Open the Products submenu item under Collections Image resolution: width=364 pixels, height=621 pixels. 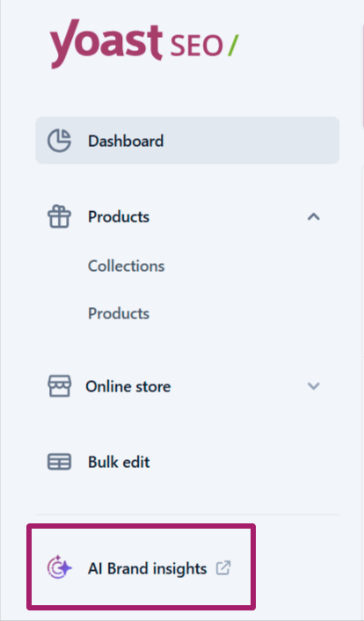pyautogui.click(x=119, y=313)
